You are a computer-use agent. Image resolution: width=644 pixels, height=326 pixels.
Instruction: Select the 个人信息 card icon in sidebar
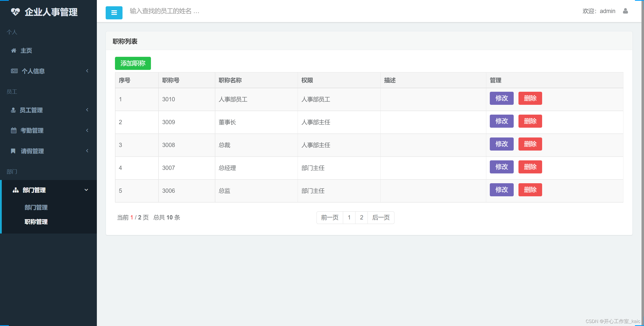(14, 71)
